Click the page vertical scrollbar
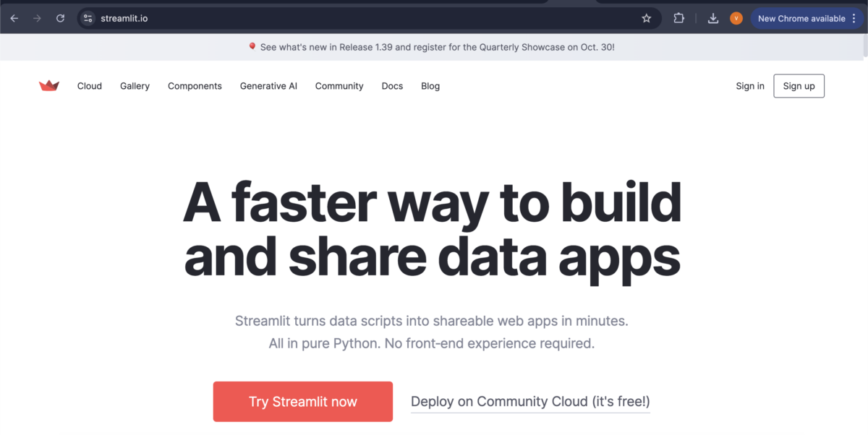868x435 pixels. [x=864, y=48]
